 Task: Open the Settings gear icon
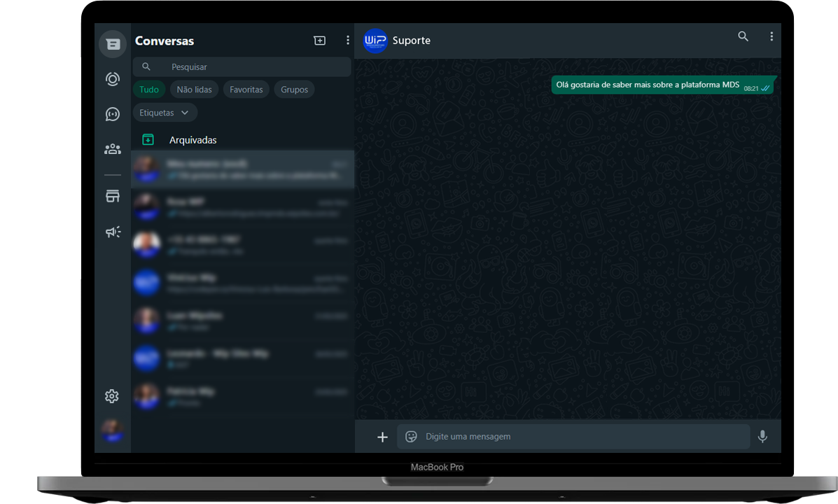112,396
